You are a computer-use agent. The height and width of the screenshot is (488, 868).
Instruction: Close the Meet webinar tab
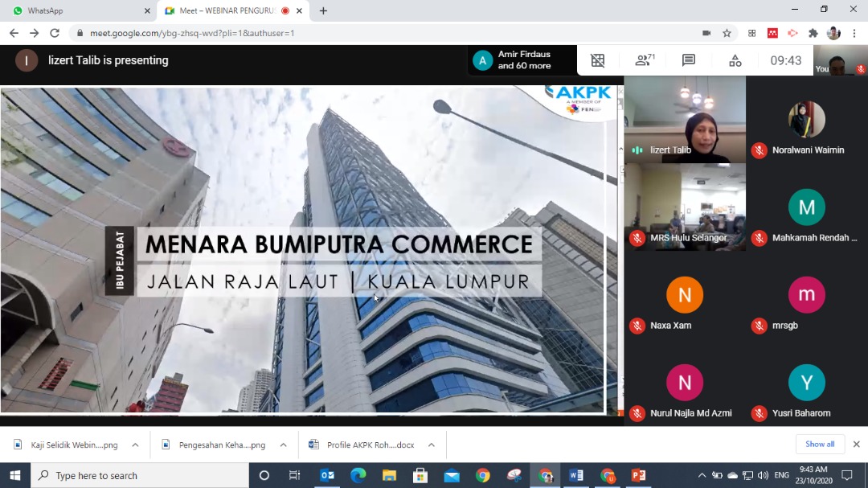[300, 10]
